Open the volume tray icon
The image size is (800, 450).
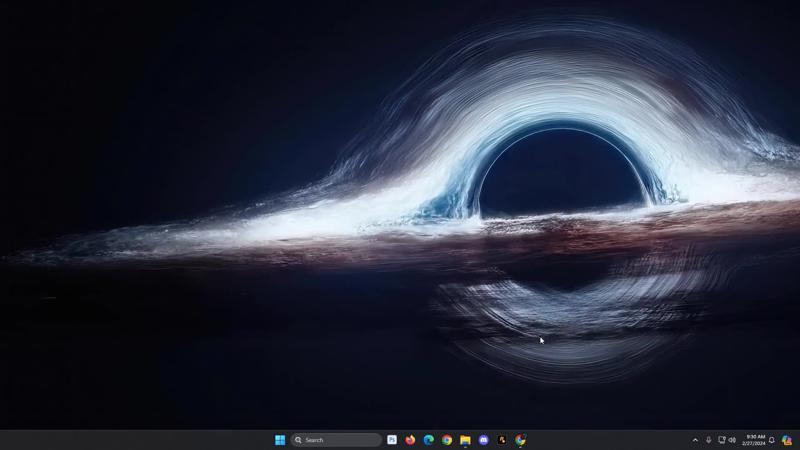tap(732, 440)
